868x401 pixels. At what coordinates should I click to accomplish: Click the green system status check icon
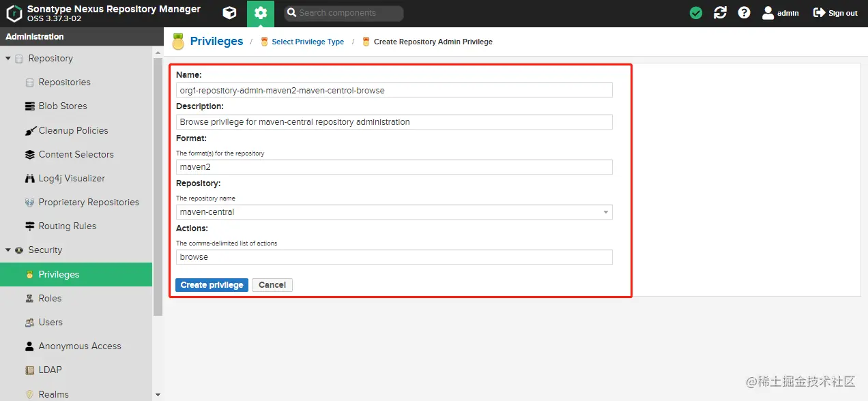[696, 13]
